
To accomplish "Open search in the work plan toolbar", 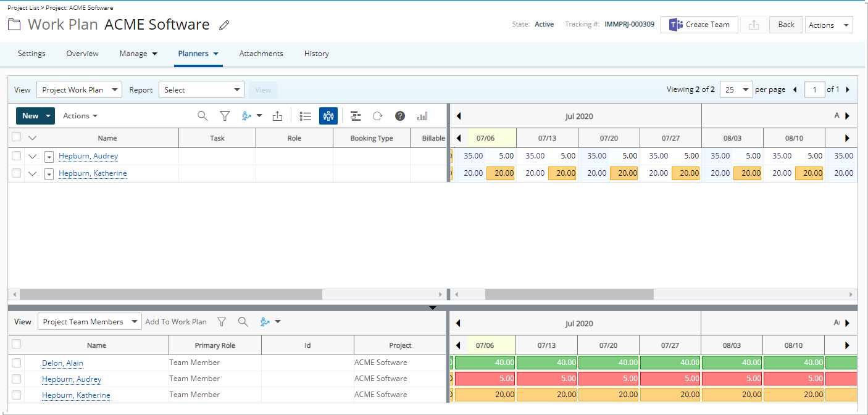I will coord(202,116).
